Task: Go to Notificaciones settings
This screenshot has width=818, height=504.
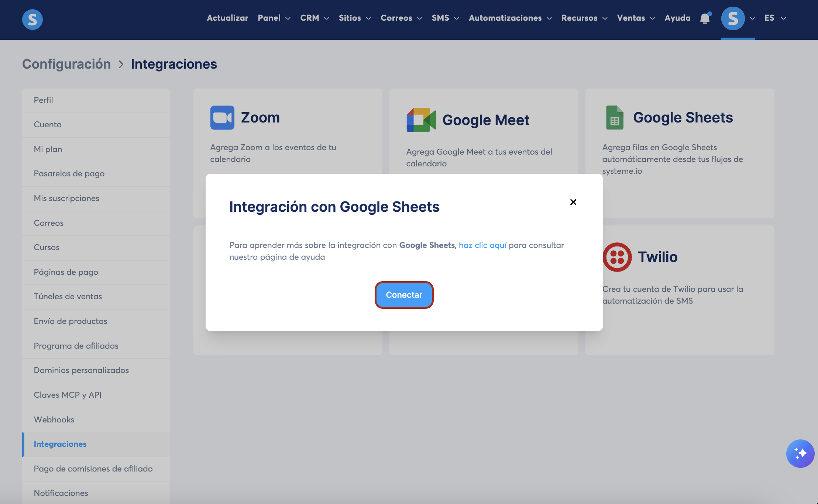Action: 96,493
